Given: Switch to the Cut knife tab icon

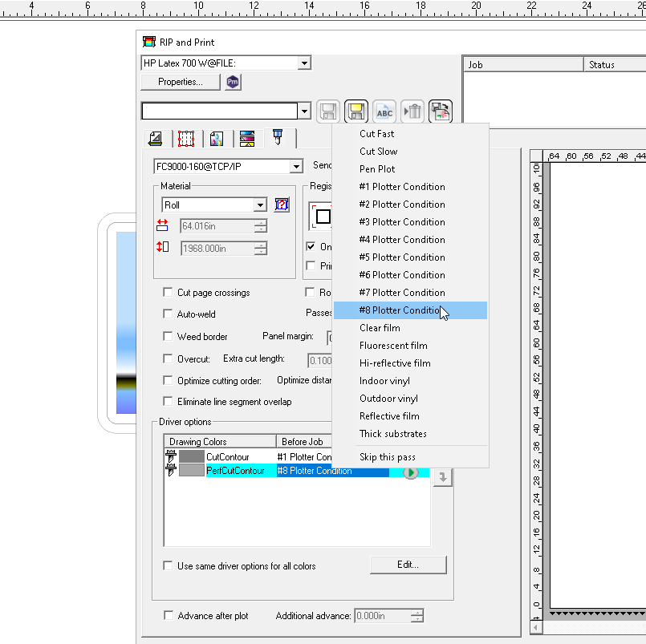Looking at the screenshot, I should (278, 137).
